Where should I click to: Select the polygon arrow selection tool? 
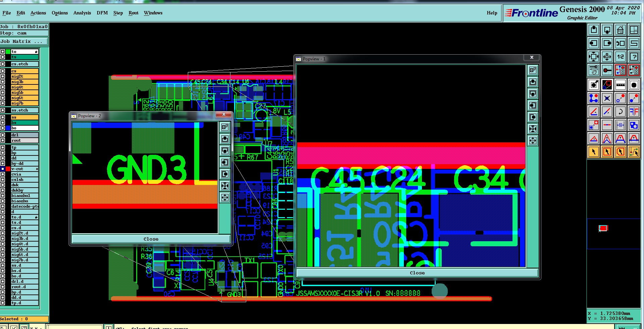click(621, 152)
